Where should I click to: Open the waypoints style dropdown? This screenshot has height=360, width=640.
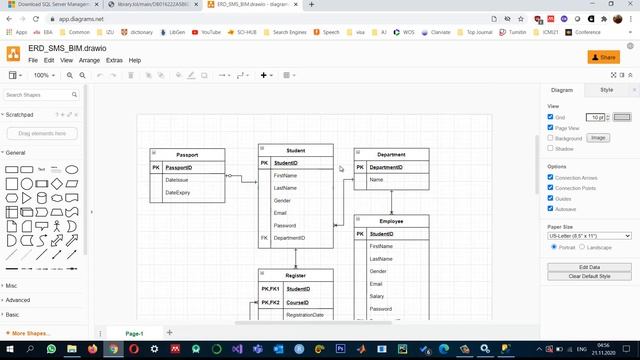coord(243,76)
